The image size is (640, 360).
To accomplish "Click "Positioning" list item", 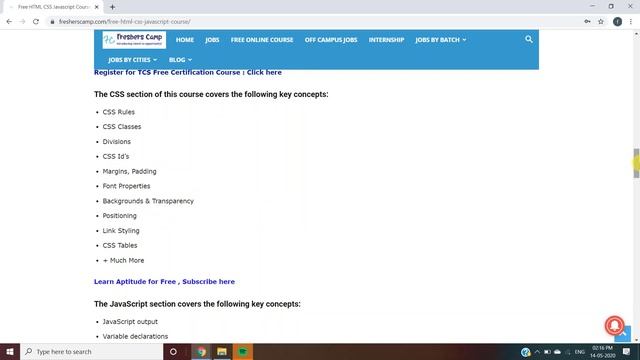I will click(x=120, y=216).
